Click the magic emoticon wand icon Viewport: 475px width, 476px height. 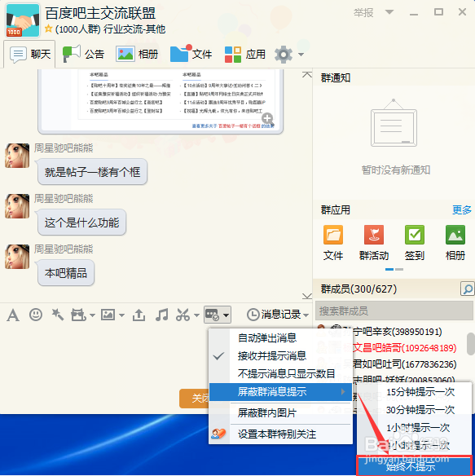(x=57, y=315)
